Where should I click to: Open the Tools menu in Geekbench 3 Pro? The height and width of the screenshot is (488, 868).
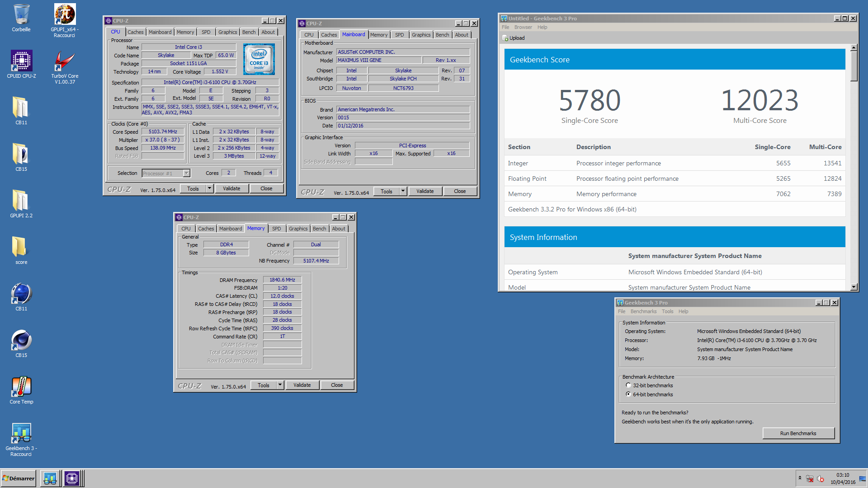coord(667,311)
